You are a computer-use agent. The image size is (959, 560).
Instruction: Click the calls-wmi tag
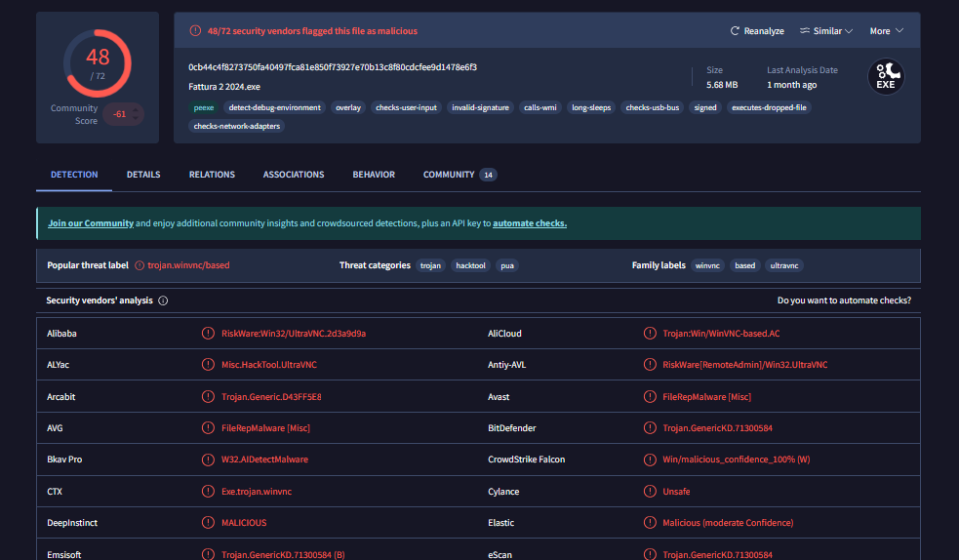540,107
